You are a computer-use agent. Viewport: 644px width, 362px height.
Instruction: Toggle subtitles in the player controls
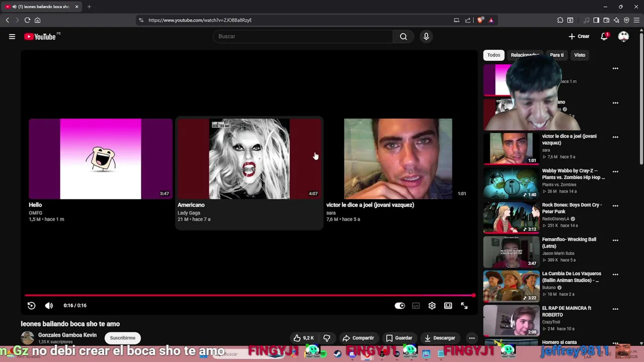coord(416,306)
